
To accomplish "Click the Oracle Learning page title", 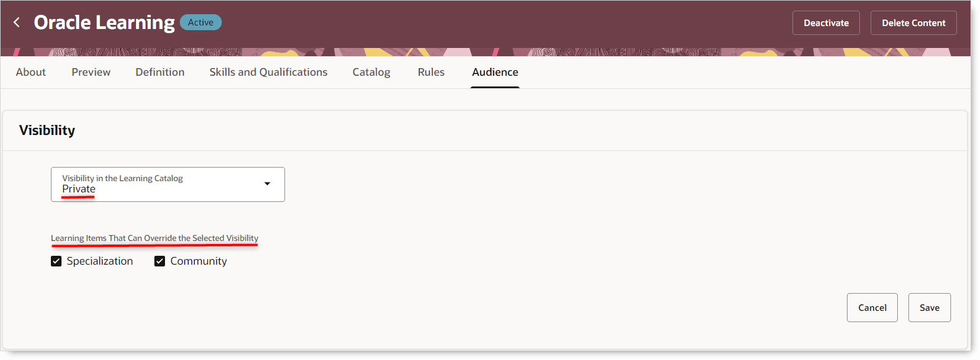I will [104, 22].
